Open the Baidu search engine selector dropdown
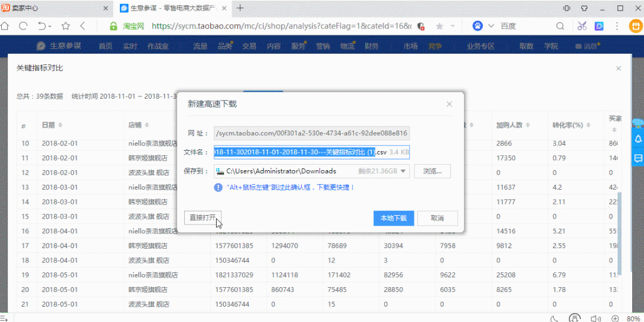644x322 pixels. pyautogui.click(x=491, y=26)
